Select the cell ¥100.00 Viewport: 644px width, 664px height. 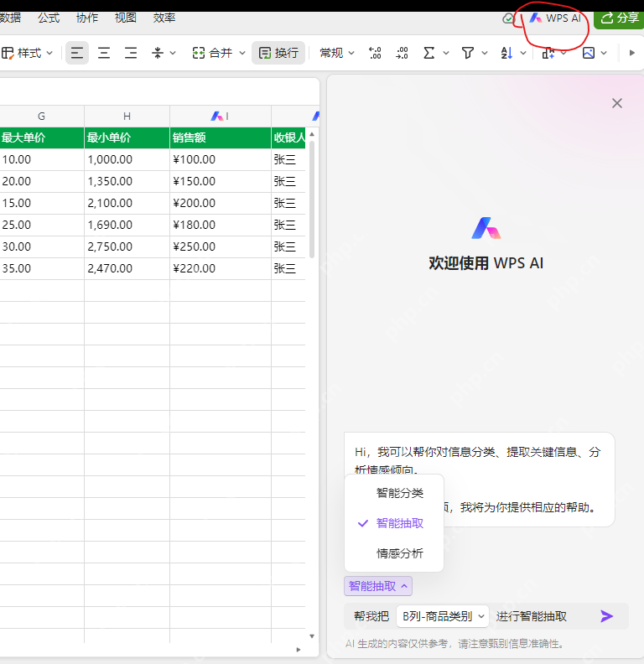(x=221, y=159)
